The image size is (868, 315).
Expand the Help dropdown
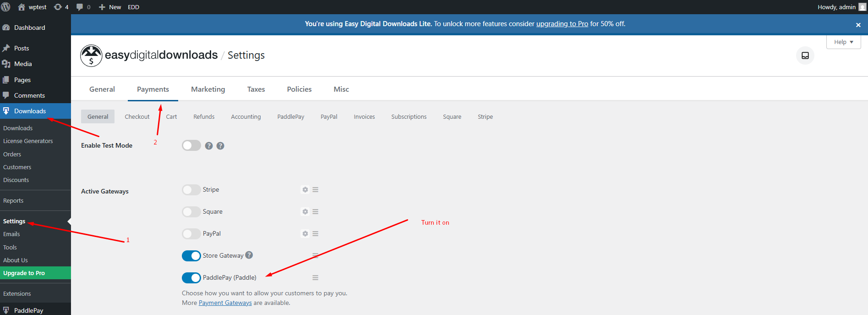(x=843, y=42)
